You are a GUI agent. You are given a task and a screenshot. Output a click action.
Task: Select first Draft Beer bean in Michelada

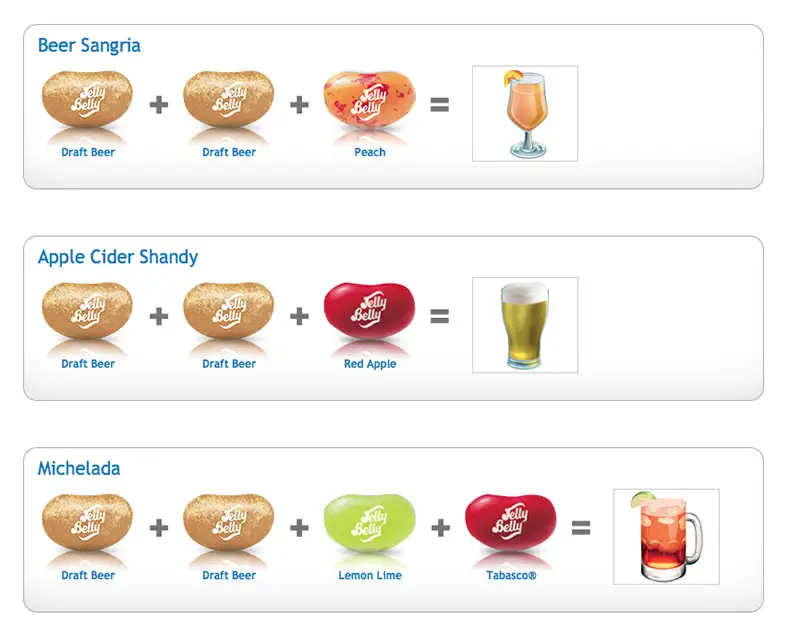(x=87, y=522)
